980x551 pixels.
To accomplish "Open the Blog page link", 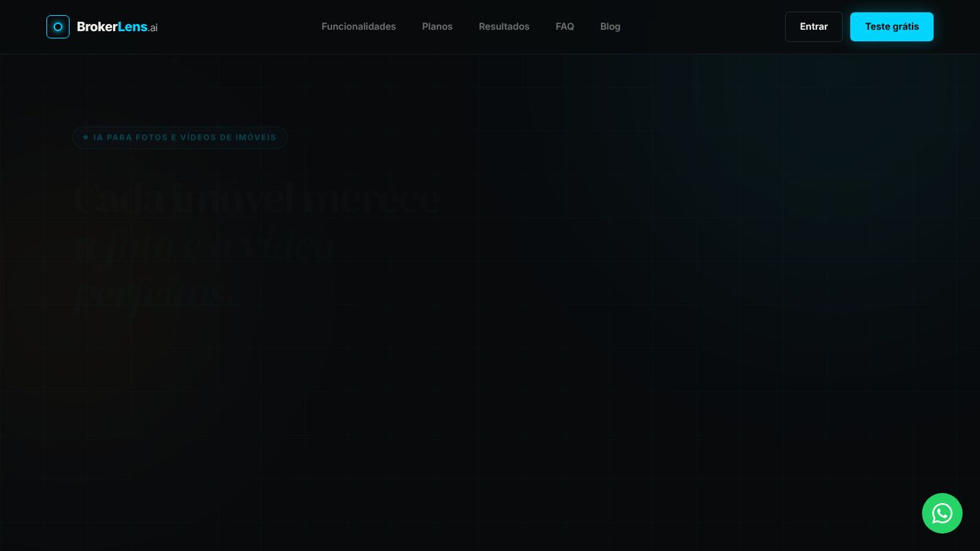I will tap(610, 27).
